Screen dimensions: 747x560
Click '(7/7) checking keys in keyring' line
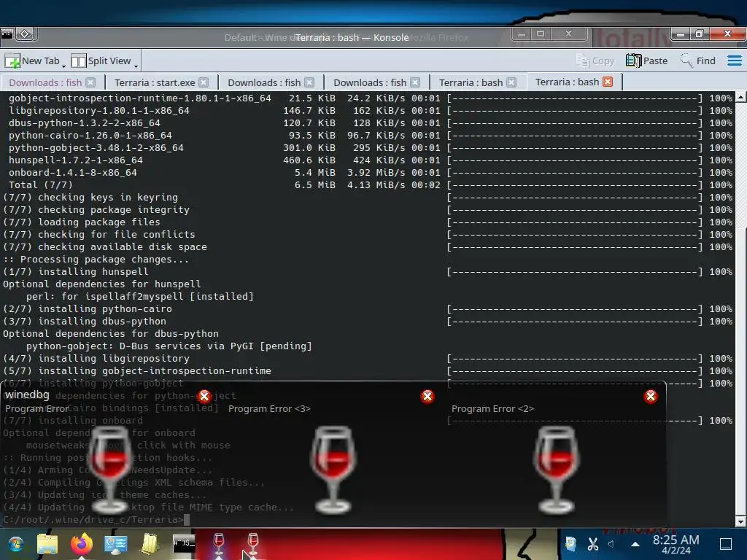90,197
